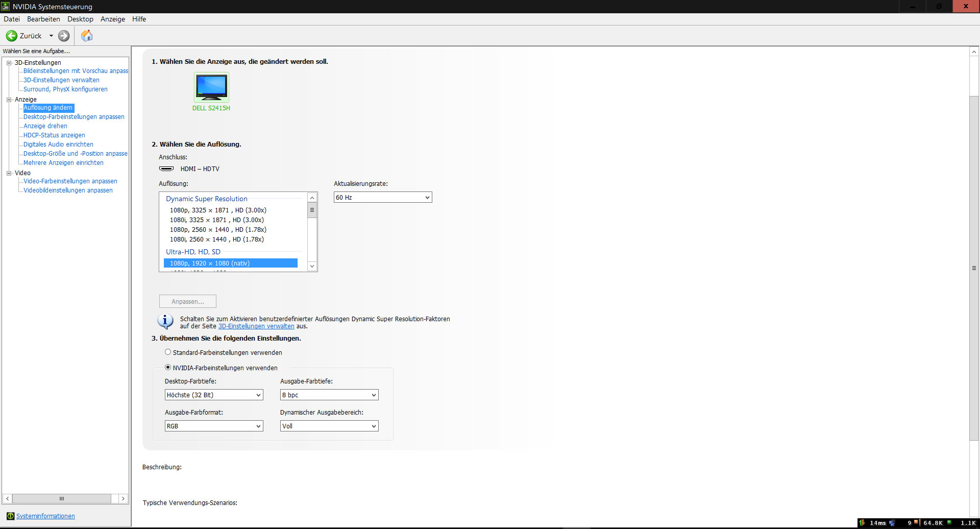This screenshot has height=529, width=980.
Task: Open the Bearbeiten menu
Action: (x=43, y=19)
